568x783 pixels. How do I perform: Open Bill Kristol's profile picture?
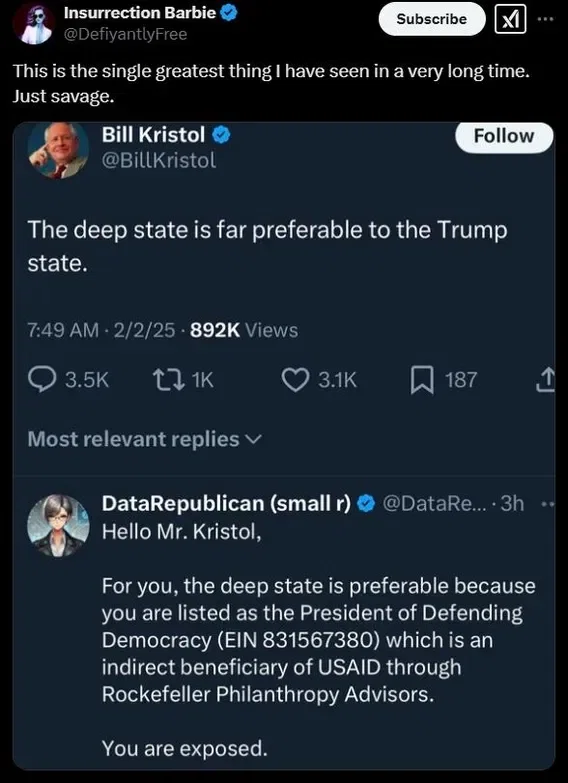tap(58, 150)
